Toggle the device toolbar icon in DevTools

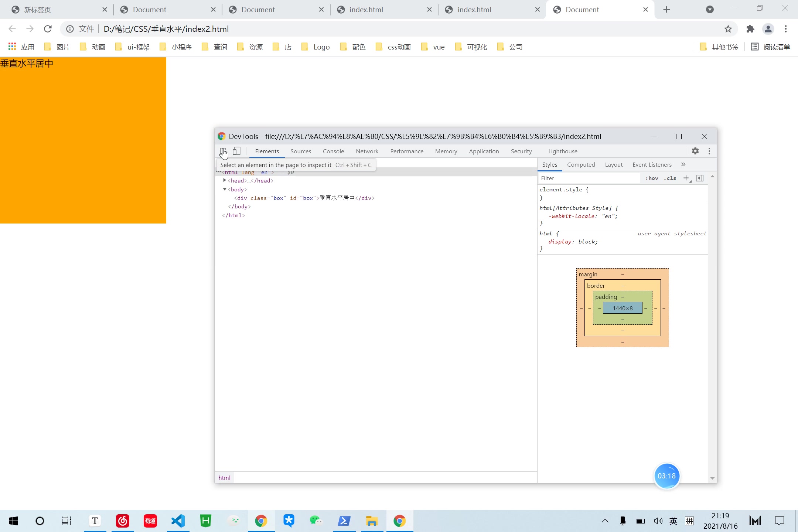pyautogui.click(x=237, y=151)
